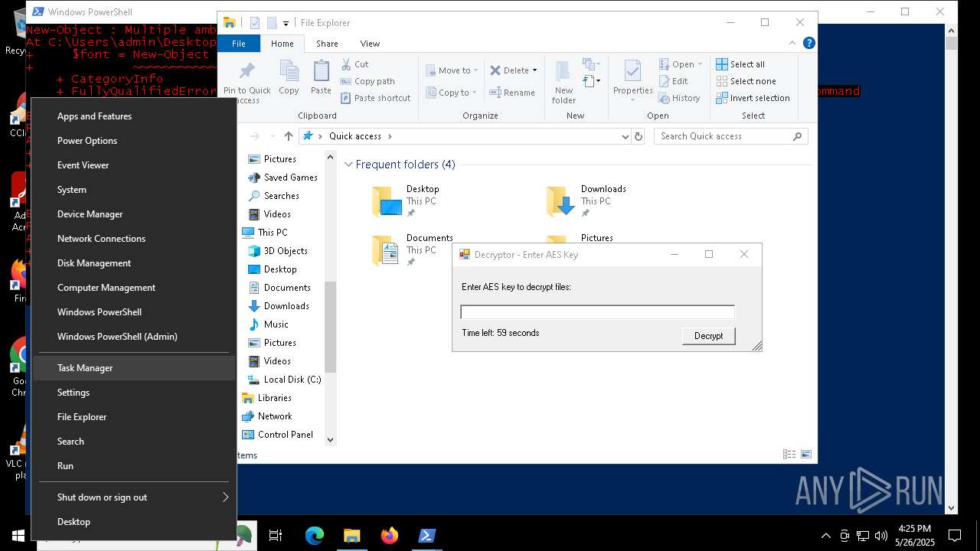This screenshot has width=980, height=551.
Task: Open Windows PowerShell (Admin) entry
Action: [134, 337]
